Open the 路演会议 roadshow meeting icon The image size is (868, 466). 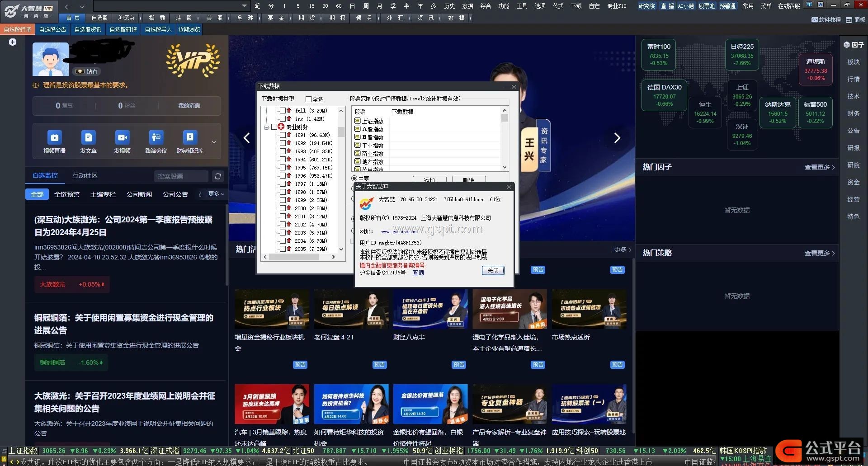[x=156, y=137]
